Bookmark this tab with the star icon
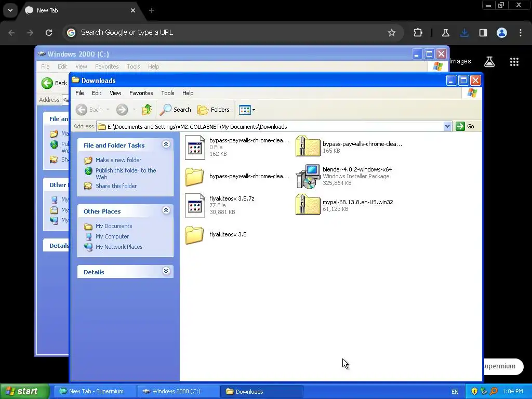This screenshot has width=532, height=399. tap(392, 33)
